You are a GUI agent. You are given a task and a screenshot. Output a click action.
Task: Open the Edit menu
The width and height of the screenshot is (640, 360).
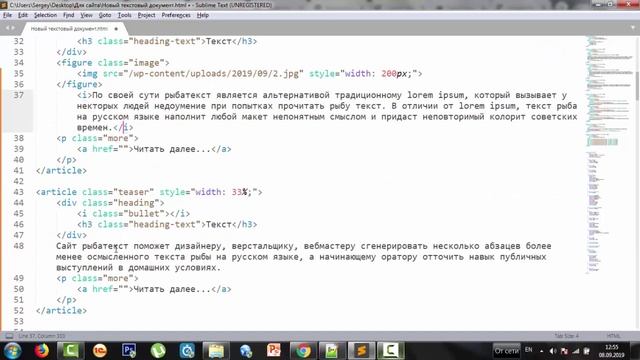click(x=22, y=15)
